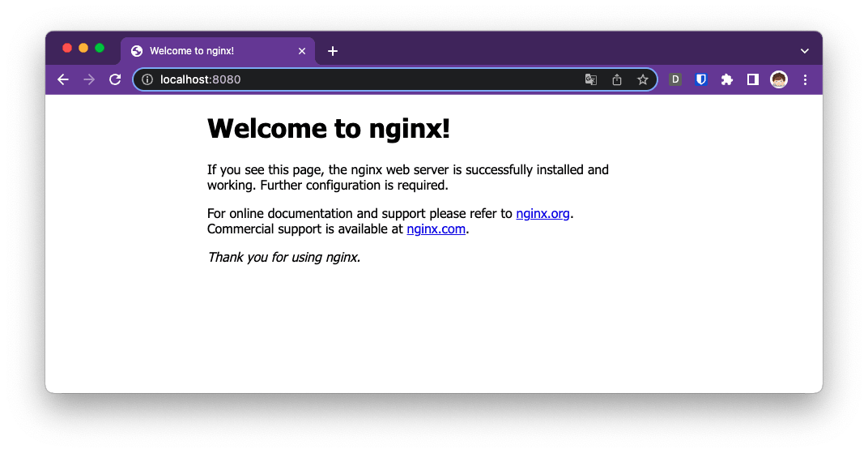This screenshot has width=868, height=453.
Task: Maximize window with green button
Action: click(100, 48)
